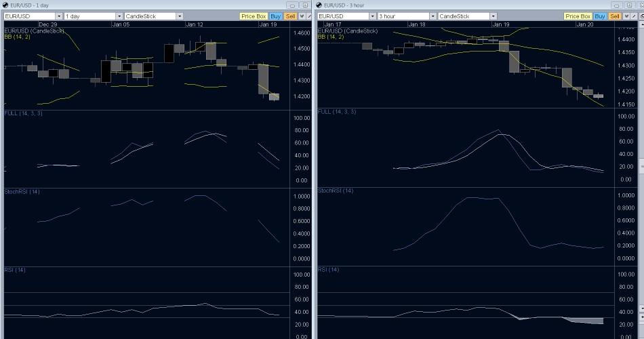Viewport: 644px width, 339px height.
Task: Open the CandleStick chart type dropdown in 1 day window
Action: pos(180,16)
